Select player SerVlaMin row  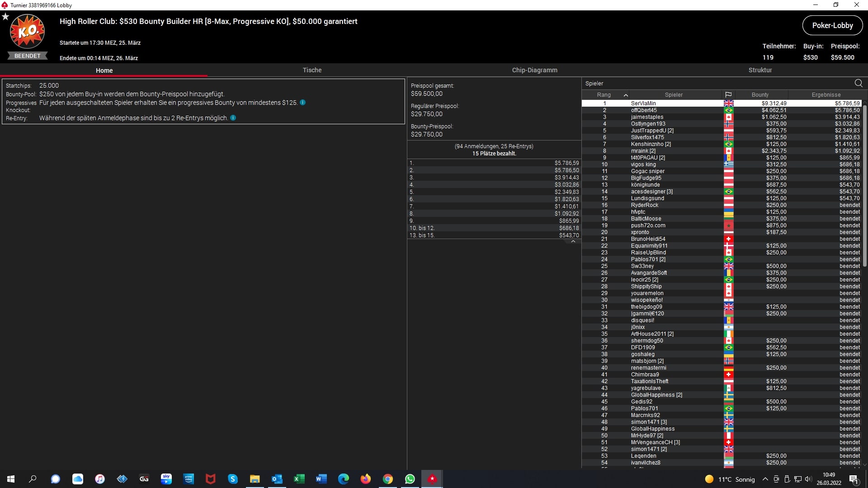coord(643,103)
